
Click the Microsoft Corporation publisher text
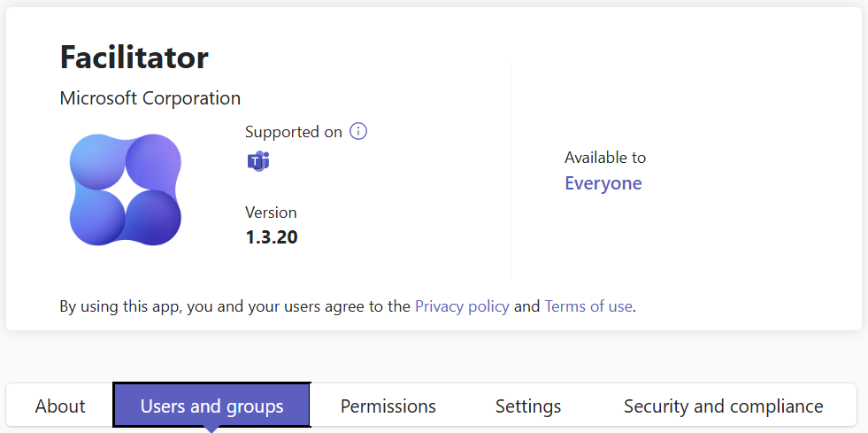point(150,98)
